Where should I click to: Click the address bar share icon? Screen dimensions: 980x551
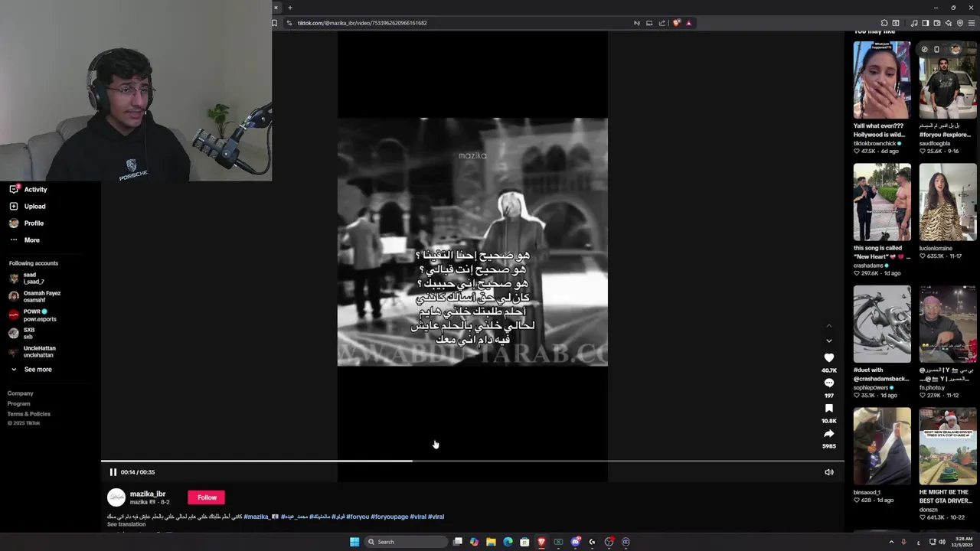point(662,23)
